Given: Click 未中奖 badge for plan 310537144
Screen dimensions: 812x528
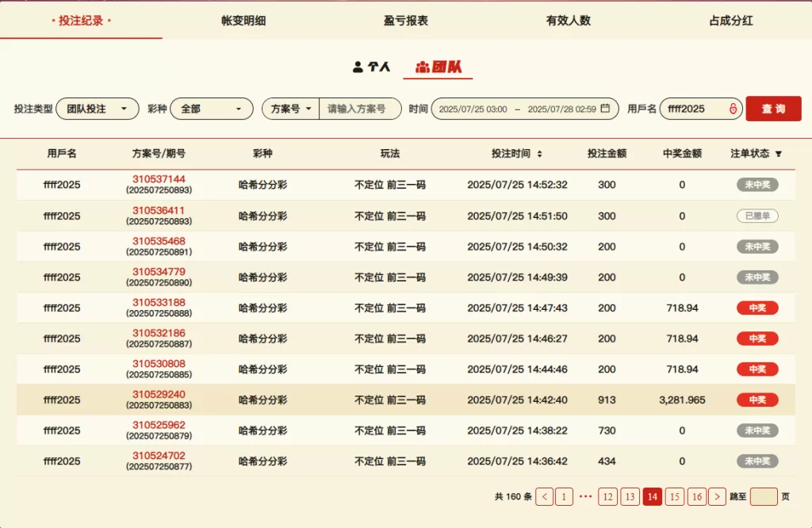Looking at the screenshot, I should point(757,185).
